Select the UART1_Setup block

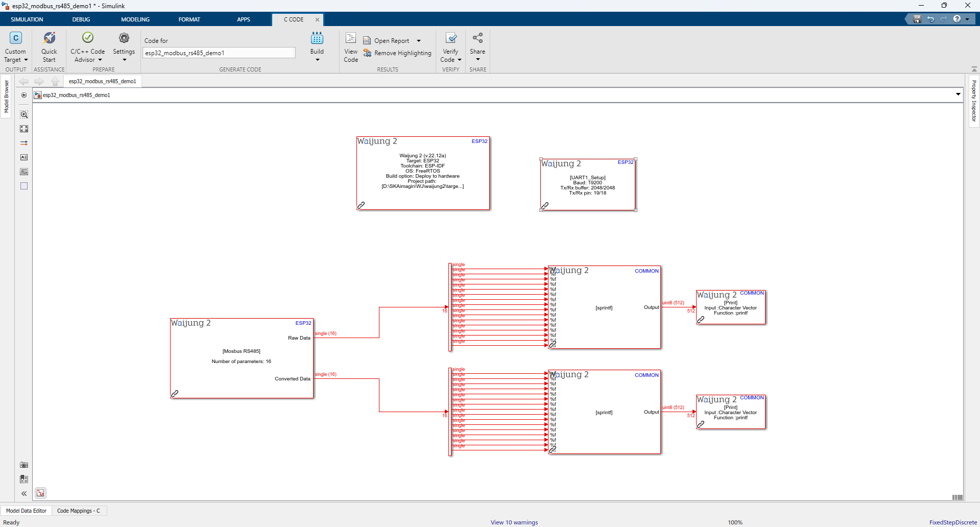tap(588, 185)
